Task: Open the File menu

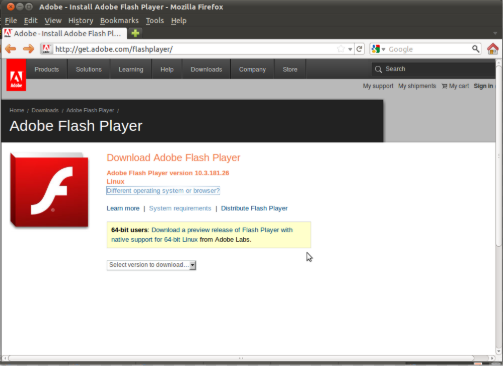Action: pos(11,21)
